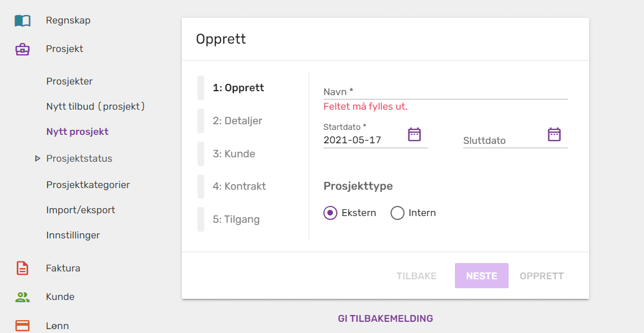Expand the Prosjektstatus submenu arrow

[x=37, y=158]
